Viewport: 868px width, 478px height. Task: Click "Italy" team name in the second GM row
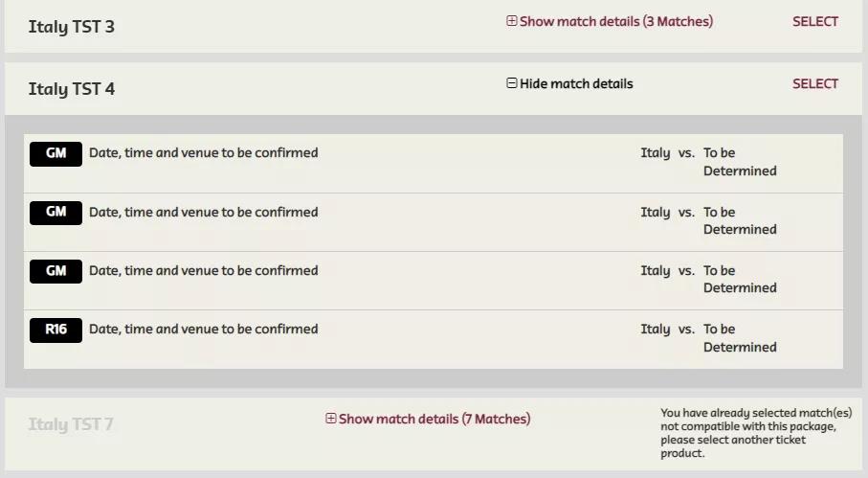656,212
